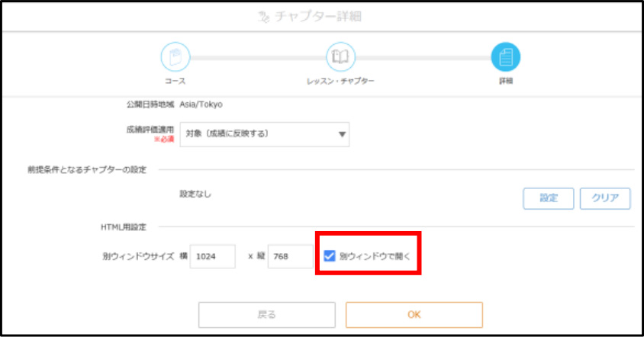This screenshot has width=644, height=337.
Task: Click the 詳細 document step icon
Action: point(506,56)
